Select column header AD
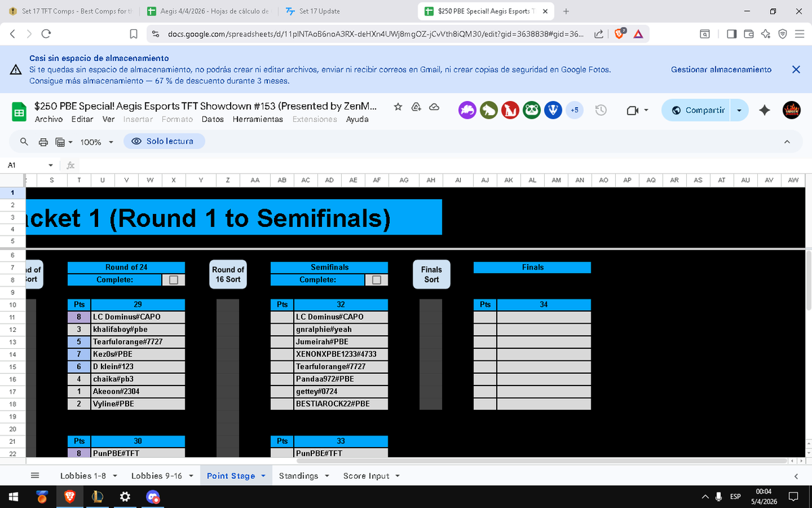Image resolution: width=812 pixels, height=508 pixels. [x=329, y=179]
